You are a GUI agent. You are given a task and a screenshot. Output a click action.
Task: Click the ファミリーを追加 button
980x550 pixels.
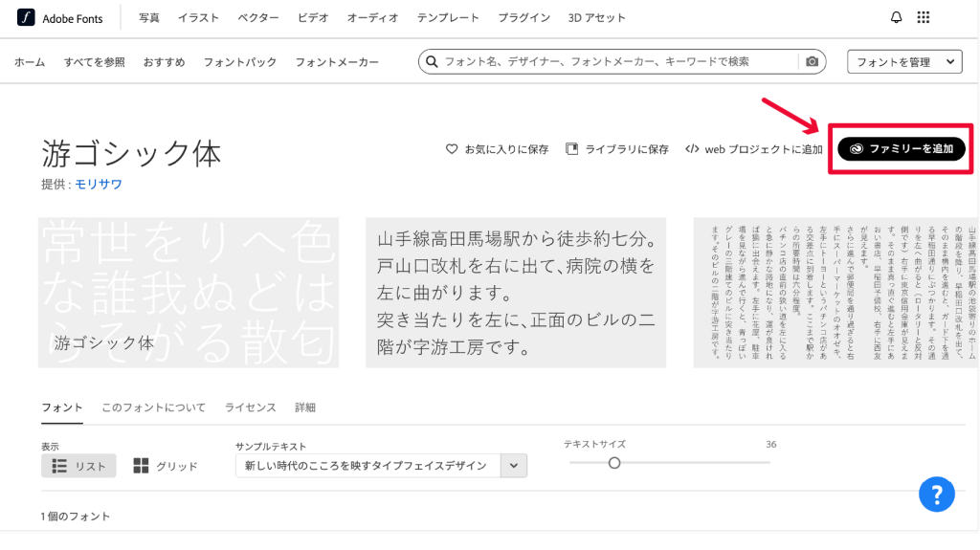(x=902, y=149)
